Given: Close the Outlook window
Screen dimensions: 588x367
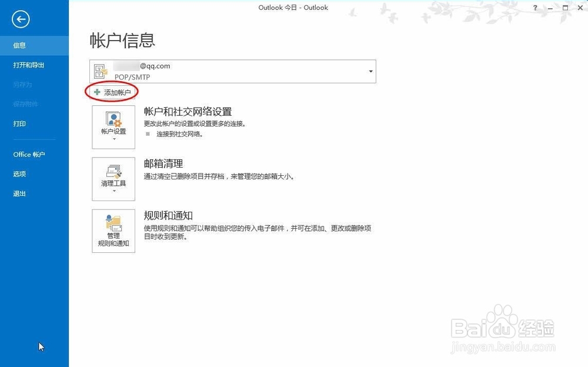Looking at the screenshot, I should [580, 8].
